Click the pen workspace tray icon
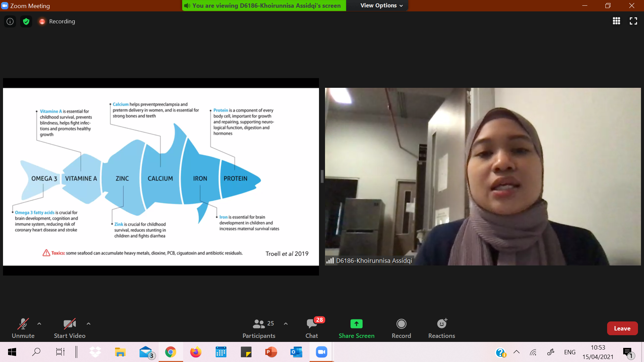This screenshot has height=362, width=644. [x=550, y=352]
